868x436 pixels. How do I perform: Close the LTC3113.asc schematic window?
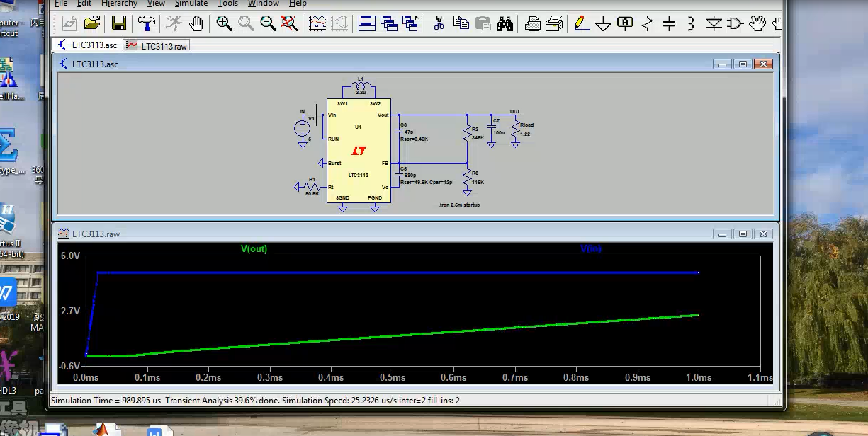point(762,64)
